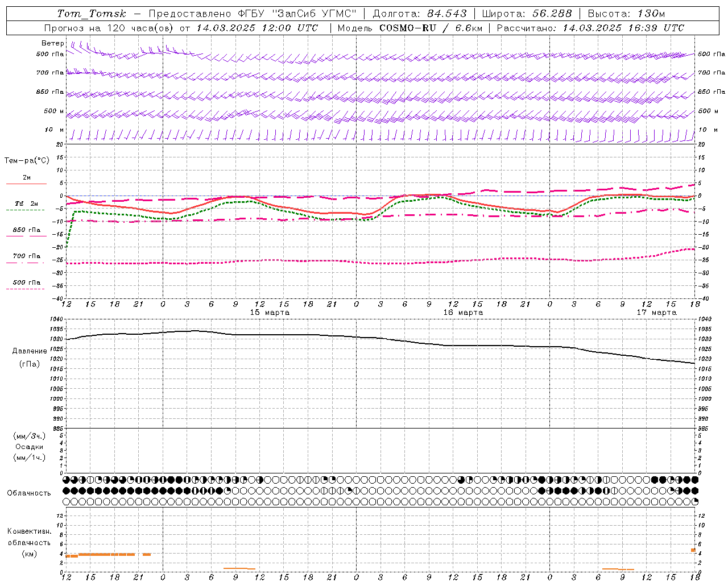Select the provider text ФГБУ "ЗапСиб УГМС"
This screenshot has height=582, width=728.
coord(296,14)
